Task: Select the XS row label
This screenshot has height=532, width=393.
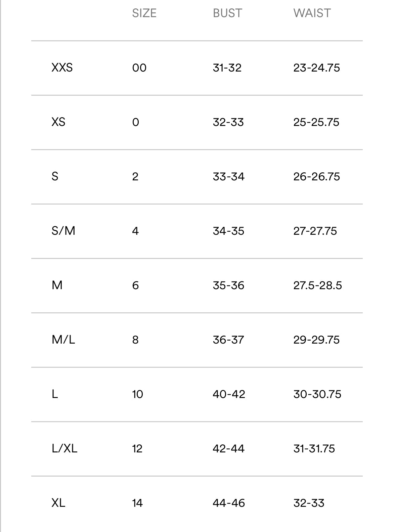Action: click(x=58, y=122)
